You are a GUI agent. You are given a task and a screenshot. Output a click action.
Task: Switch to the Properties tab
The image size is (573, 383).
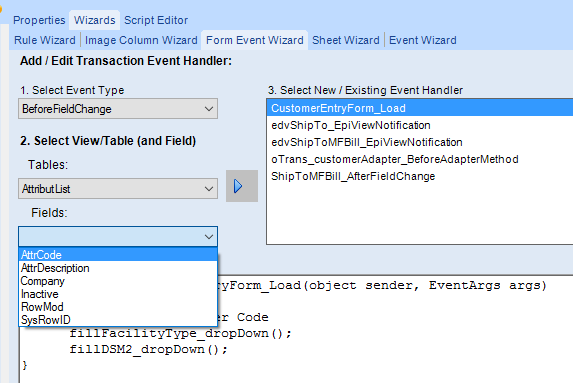pyautogui.click(x=39, y=20)
